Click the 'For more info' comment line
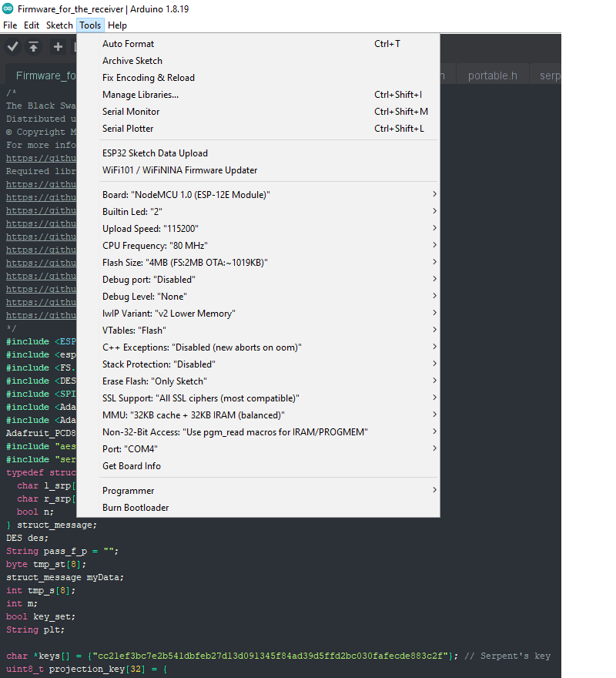This screenshot has height=678, width=616. 41,145
